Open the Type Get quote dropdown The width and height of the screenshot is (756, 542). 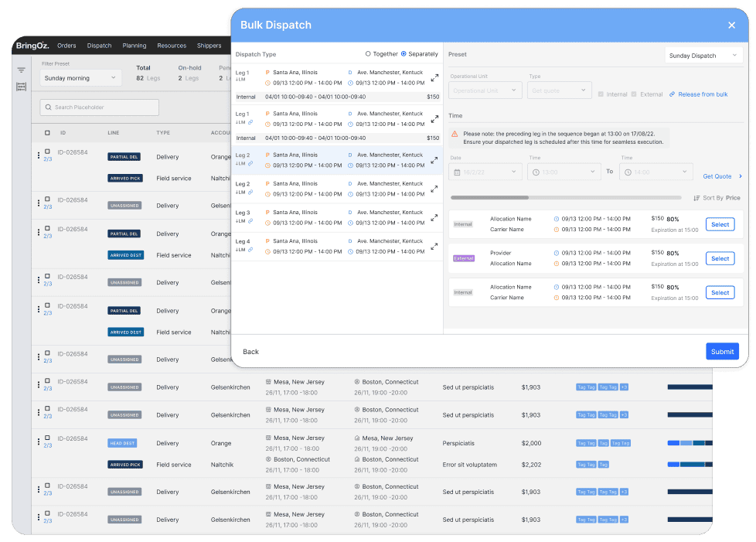[560, 90]
